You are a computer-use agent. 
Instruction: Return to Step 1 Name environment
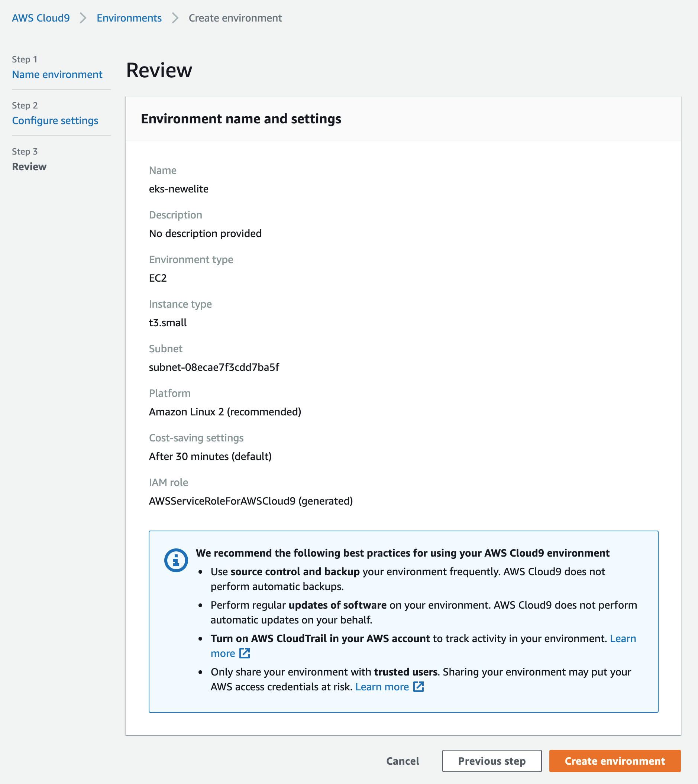point(57,74)
